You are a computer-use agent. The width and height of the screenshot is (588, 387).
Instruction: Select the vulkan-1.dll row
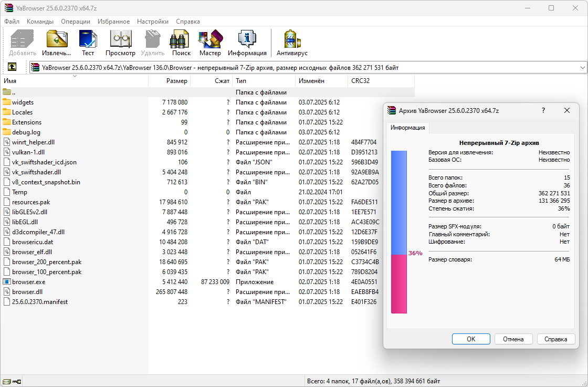click(207, 152)
